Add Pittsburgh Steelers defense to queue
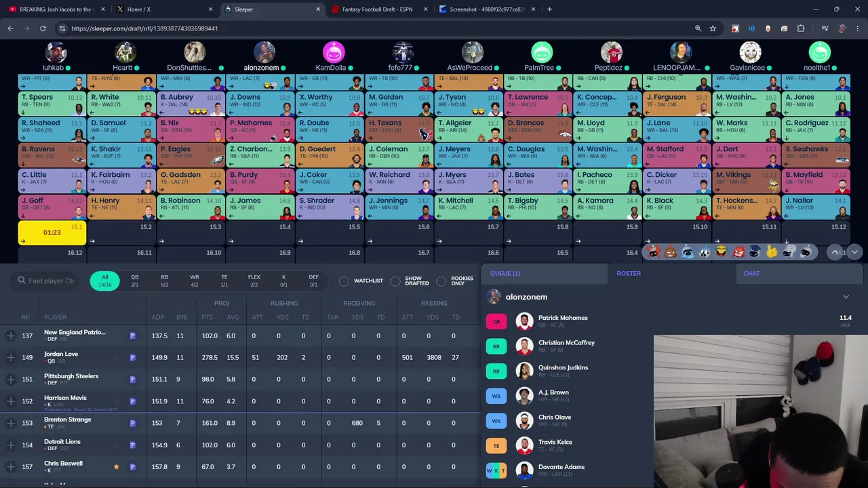The height and width of the screenshot is (488, 868). pyautogui.click(x=10, y=379)
